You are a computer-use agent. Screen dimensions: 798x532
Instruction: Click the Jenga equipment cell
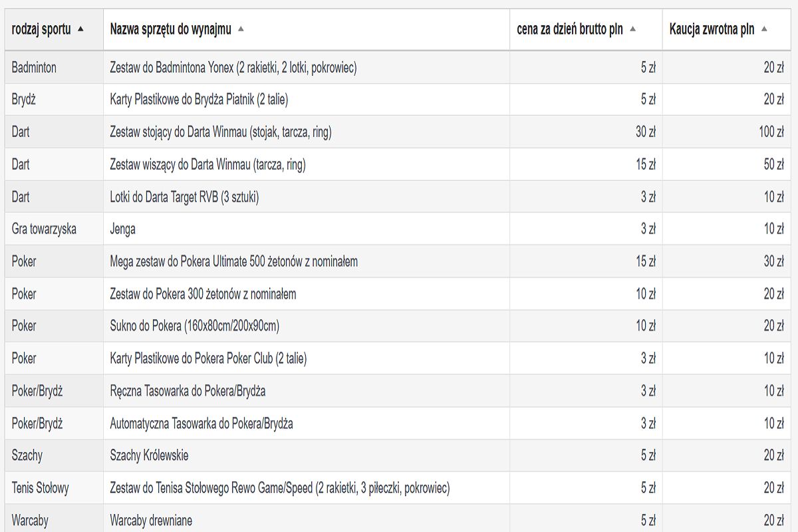coord(123,229)
